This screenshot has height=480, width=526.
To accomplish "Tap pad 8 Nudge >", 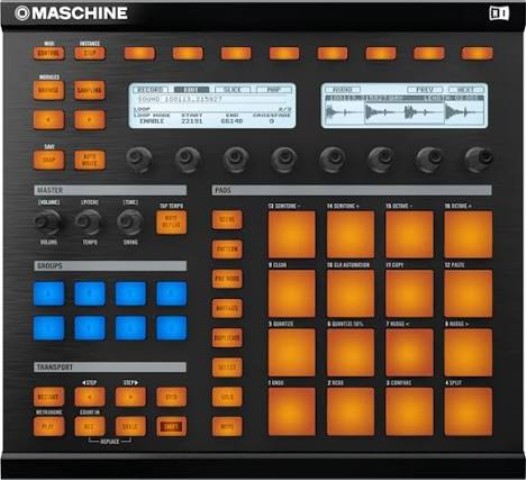I will [468, 352].
